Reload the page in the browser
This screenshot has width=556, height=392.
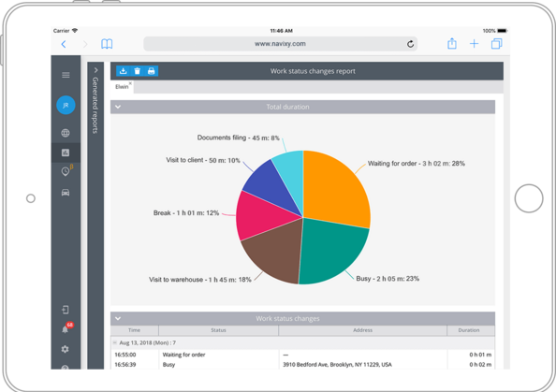pyautogui.click(x=410, y=44)
